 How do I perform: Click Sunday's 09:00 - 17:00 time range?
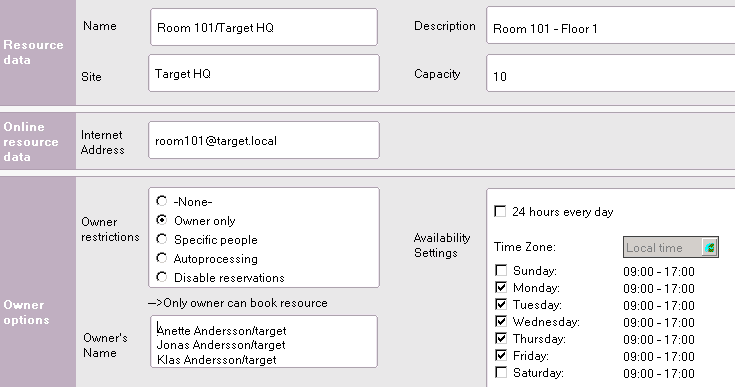click(x=659, y=272)
